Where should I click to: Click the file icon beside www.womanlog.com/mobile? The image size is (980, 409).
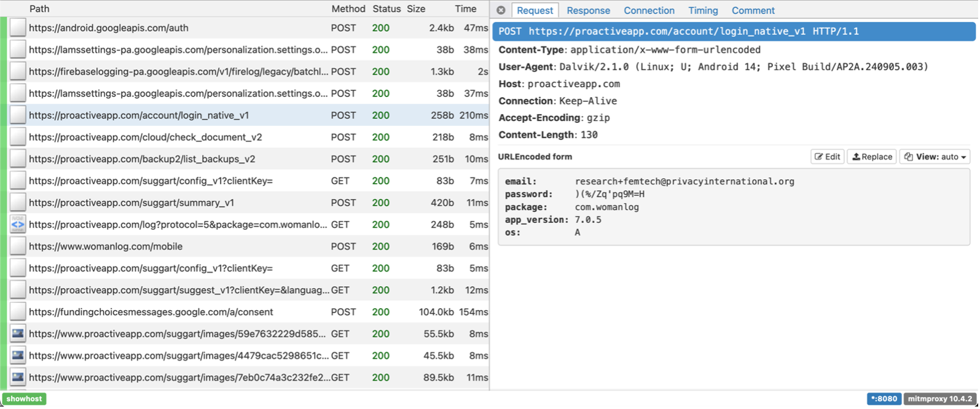18,246
